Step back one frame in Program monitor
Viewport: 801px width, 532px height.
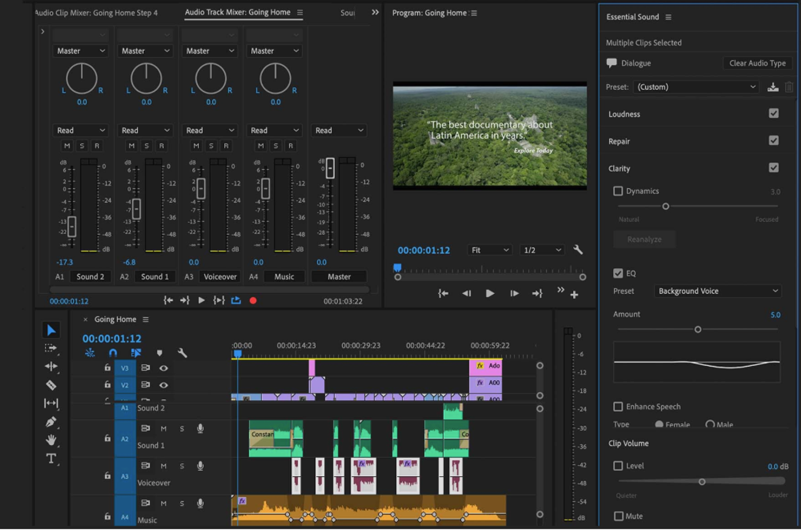(466, 294)
